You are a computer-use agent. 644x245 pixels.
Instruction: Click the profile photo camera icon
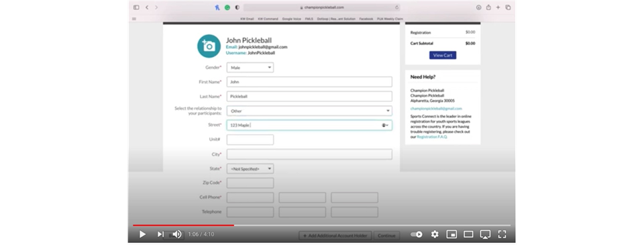pyautogui.click(x=209, y=46)
